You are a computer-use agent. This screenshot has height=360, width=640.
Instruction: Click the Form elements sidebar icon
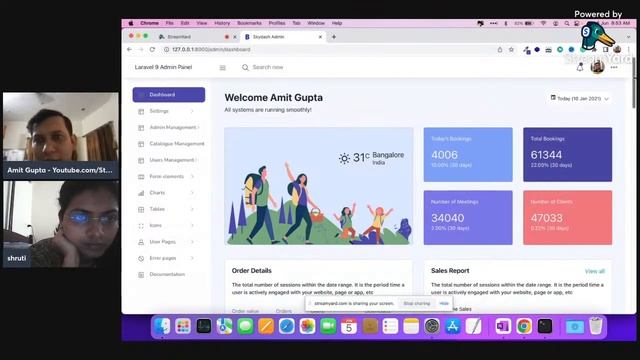tap(141, 177)
